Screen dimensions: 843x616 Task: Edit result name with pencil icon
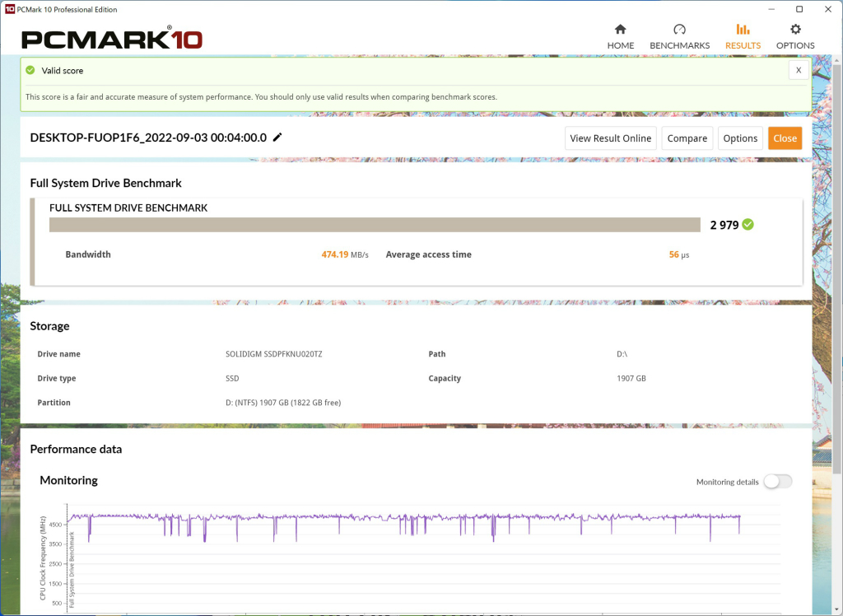click(x=277, y=138)
